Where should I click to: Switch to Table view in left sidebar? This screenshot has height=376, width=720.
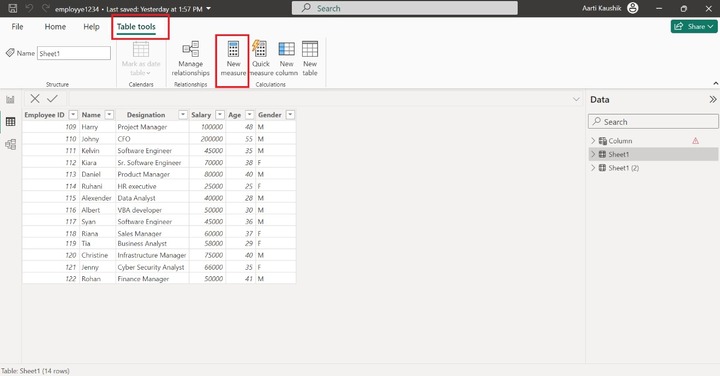tap(10, 122)
